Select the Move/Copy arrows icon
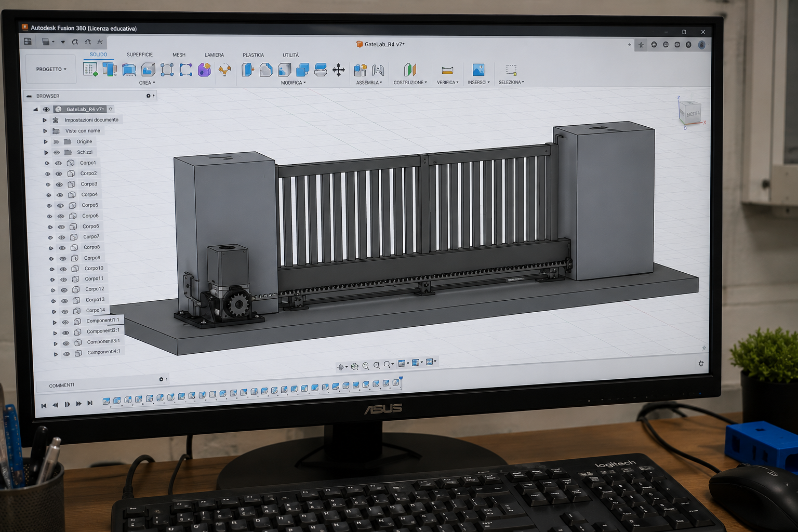The height and width of the screenshot is (532, 798). tap(339, 70)
